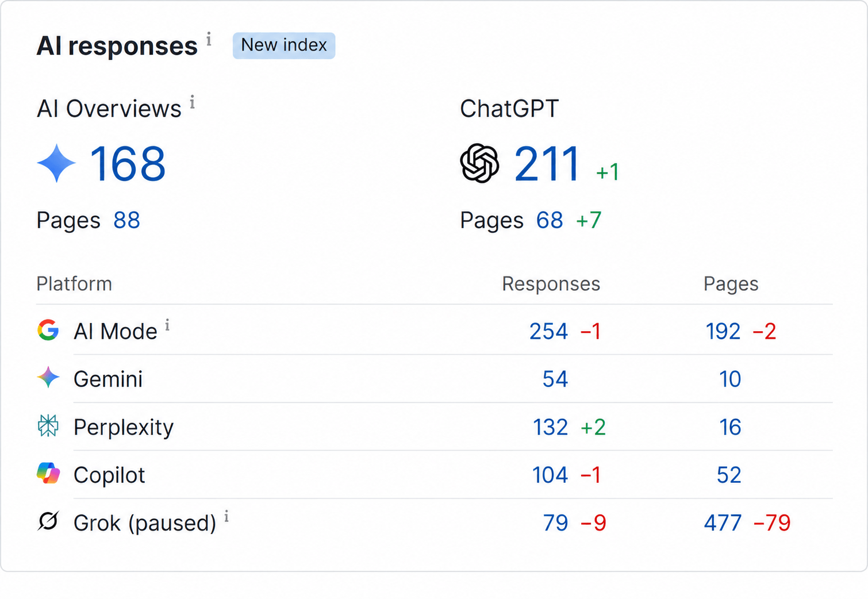Click the -9 change in Grok responses
This screenshot has height=599, width=868.
click(x=593, y=523)
